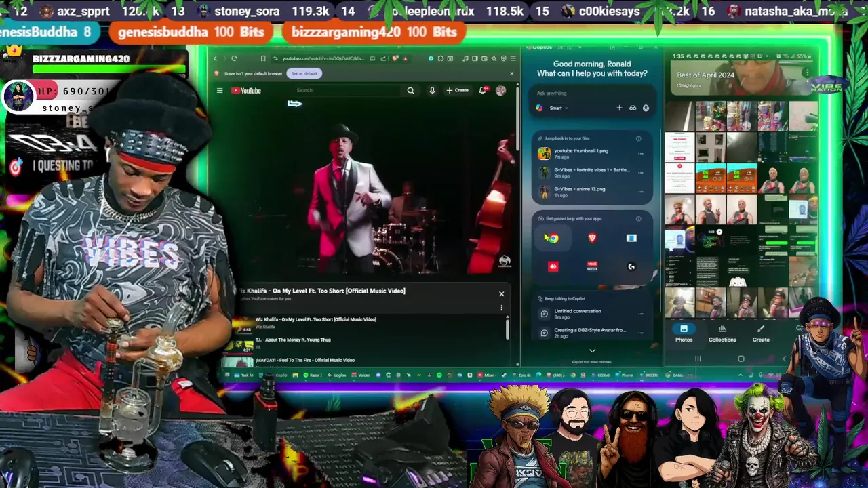
Task: Close the YouTube playlist panel
Action: [502, 293]
